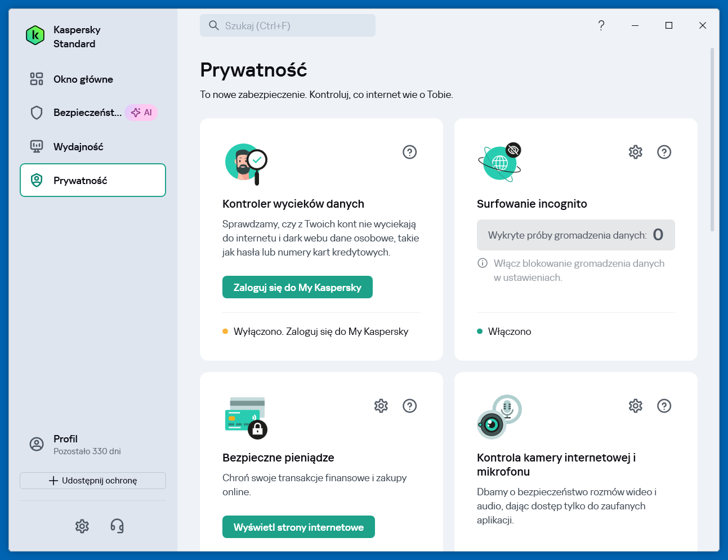
Task: Open help via the title bar question mark
Action: click(x=601, y=25)
